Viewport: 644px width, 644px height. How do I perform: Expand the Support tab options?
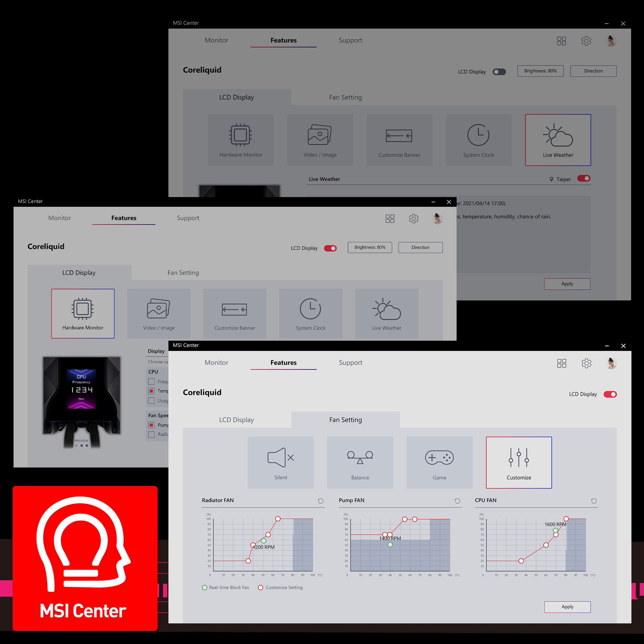(350, 362)
